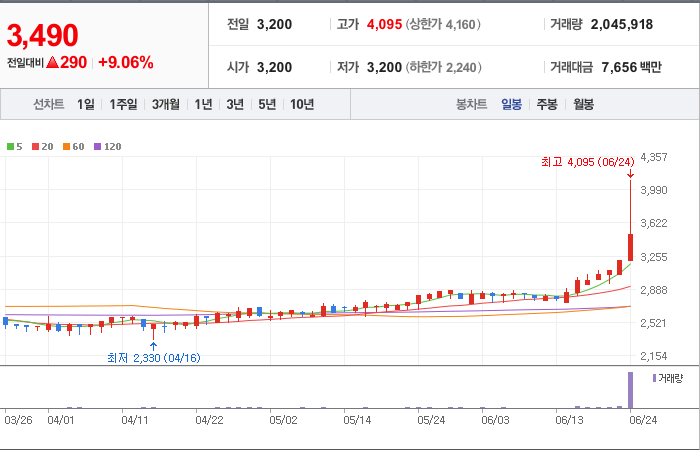Screen dimensions: 700x450
Task: Click the 05/14 date axis label
Action: point(357,421)
